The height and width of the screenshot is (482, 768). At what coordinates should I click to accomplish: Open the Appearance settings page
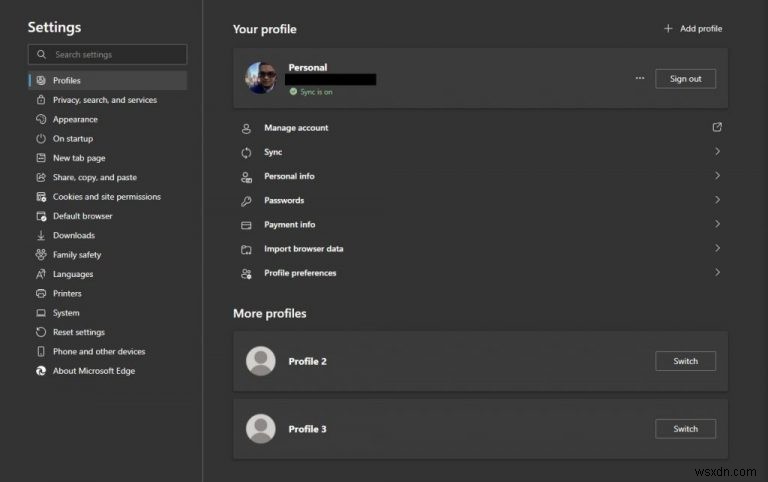[107, 119]
